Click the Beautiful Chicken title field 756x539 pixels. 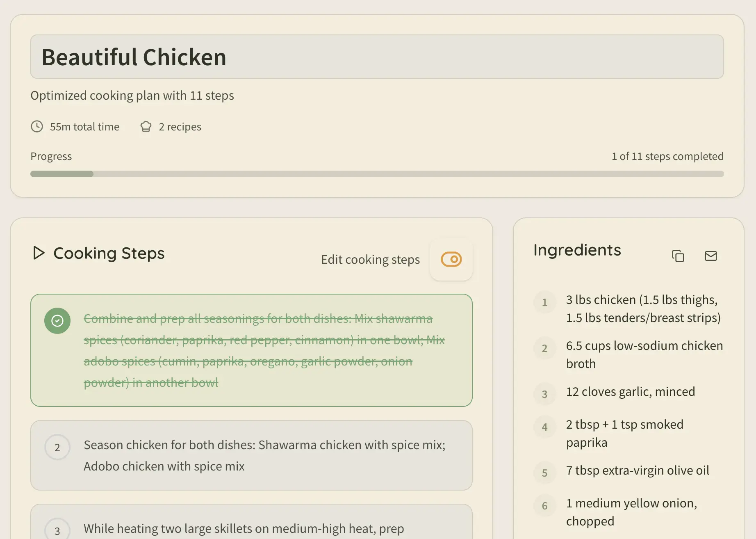pos(376,57)
